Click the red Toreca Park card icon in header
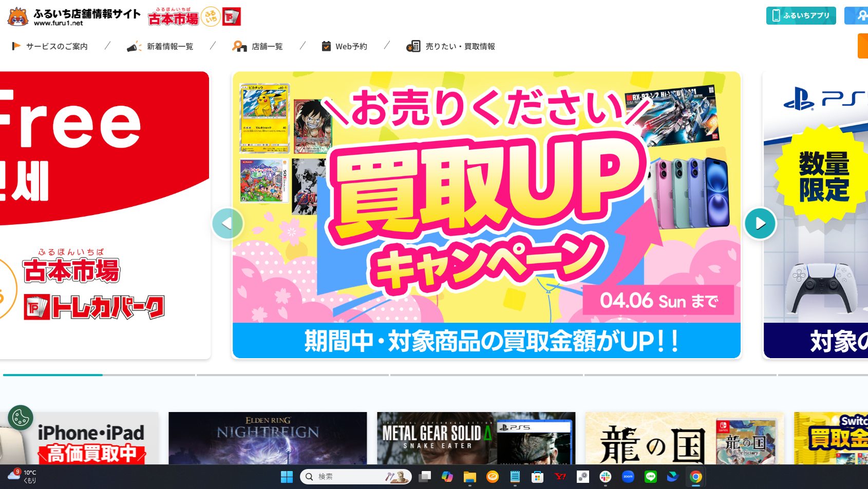Screen dimensions: 868x489 232,17
